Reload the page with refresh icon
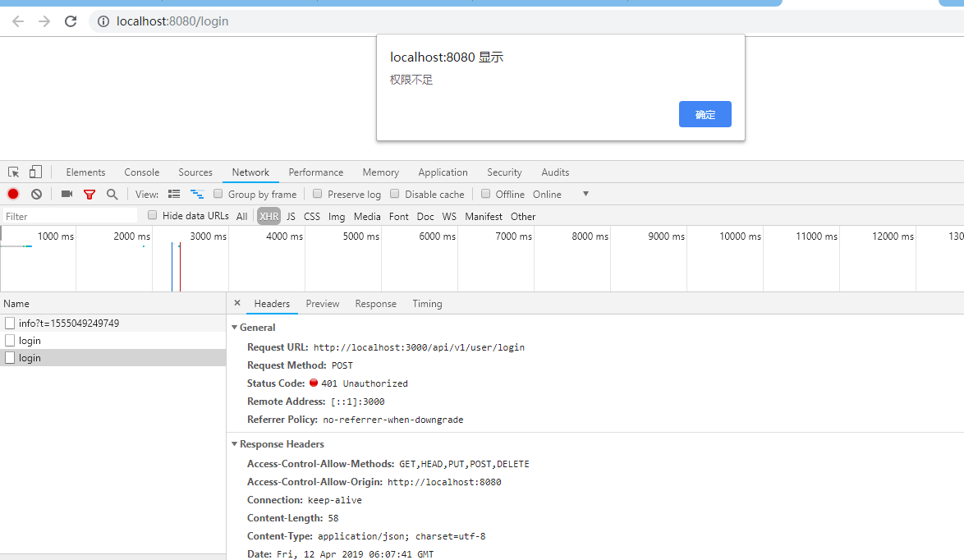 pos(71,21)
